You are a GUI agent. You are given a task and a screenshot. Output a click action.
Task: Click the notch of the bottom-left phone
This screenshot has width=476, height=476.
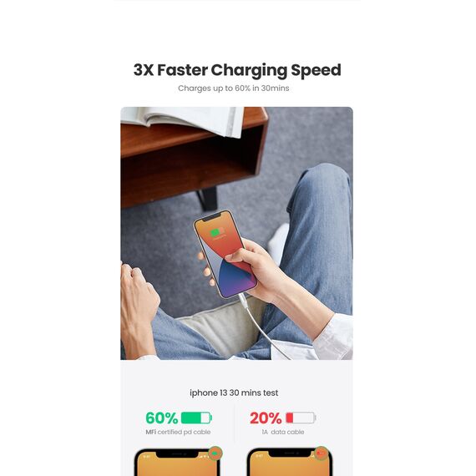click(x=178, y=454)
